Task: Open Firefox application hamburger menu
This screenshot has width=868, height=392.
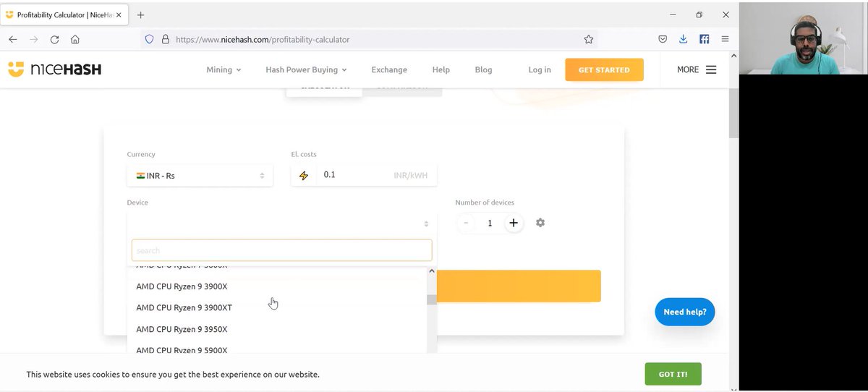Action: (x=725, y=39)
